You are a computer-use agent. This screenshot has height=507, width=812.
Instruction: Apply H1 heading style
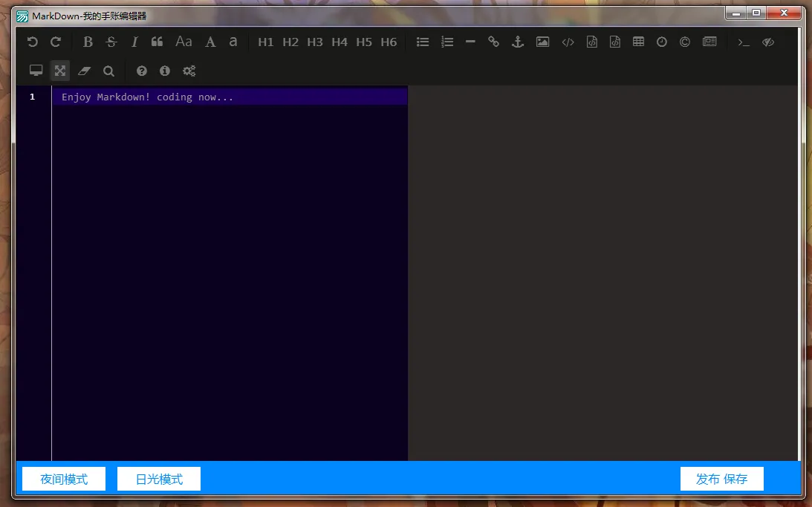[x=266, y=42]
